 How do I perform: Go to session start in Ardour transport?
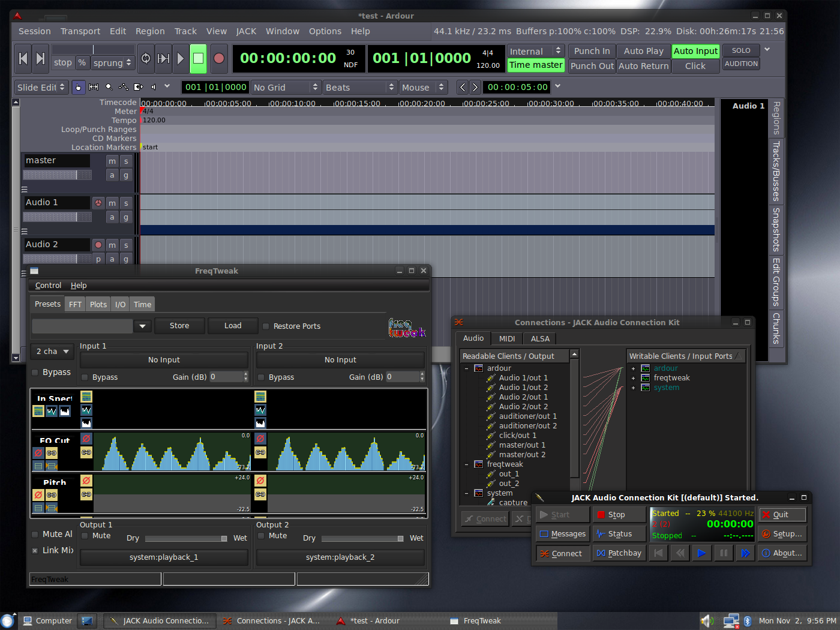click(x=23, y=58)
